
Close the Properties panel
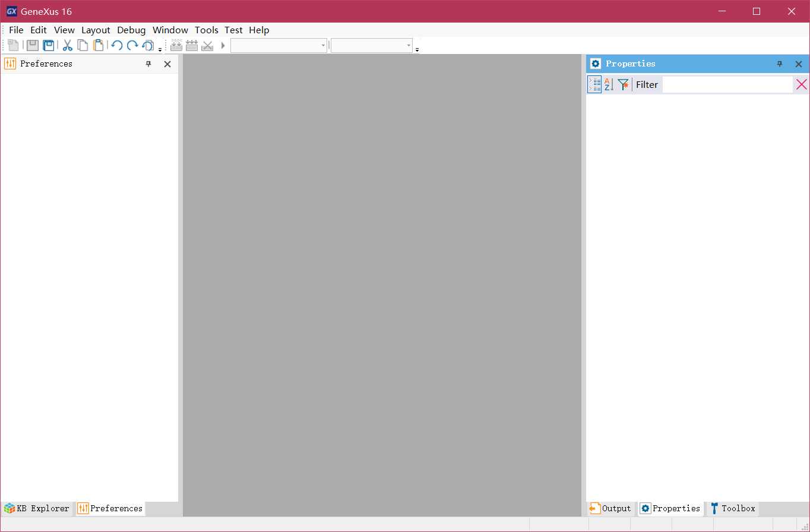[x=799, y=64]
